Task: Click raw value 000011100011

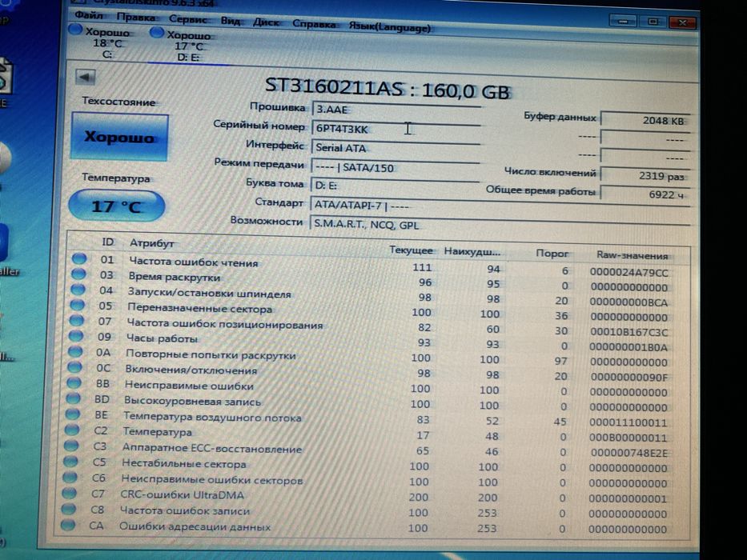Action: coord(628,422)
